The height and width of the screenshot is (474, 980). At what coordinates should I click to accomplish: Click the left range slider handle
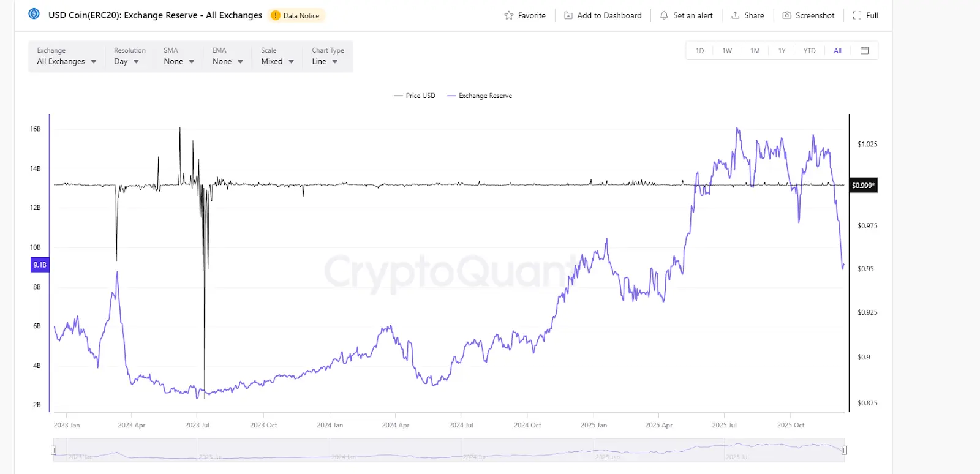[x=53, y=450]
